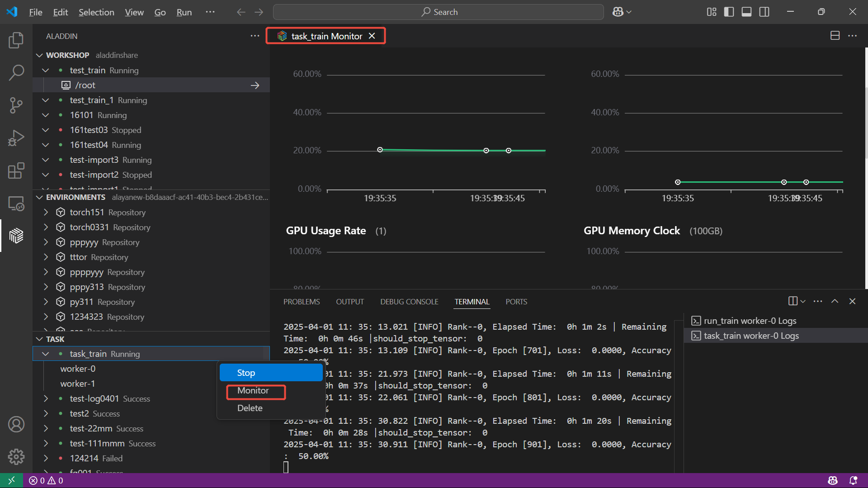Collapse the TASK section
868x488 pixels.
(x=39, y=339)
